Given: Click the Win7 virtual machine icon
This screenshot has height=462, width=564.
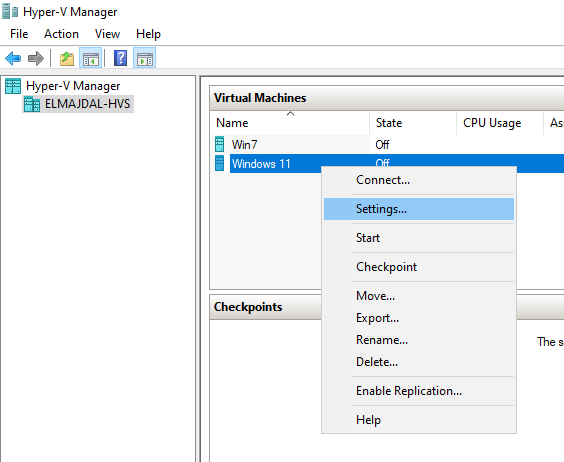Looking at the screenshot, I should point(219,144).
